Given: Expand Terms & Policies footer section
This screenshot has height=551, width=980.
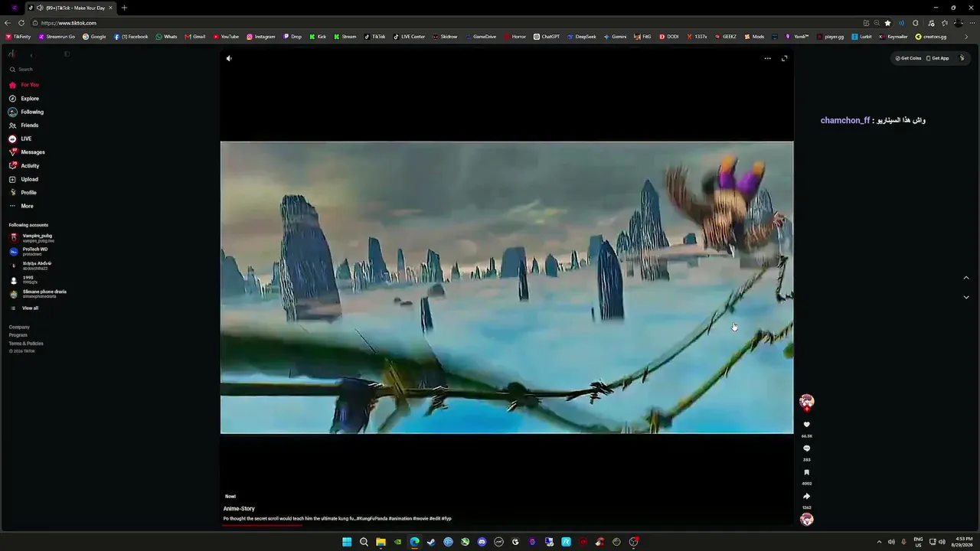Looking at the screenshot, I should 26,344.
